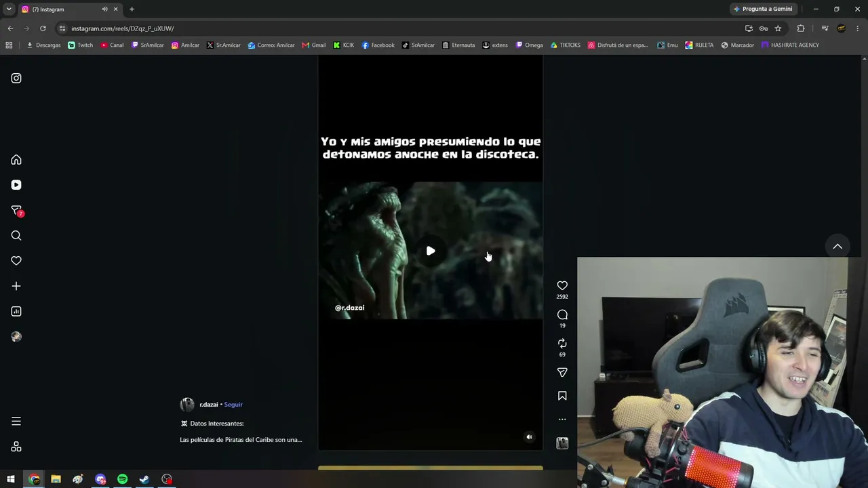Screen dimensions: 868x488
Task: Go back to the previous page
Action: coord(10,28)
